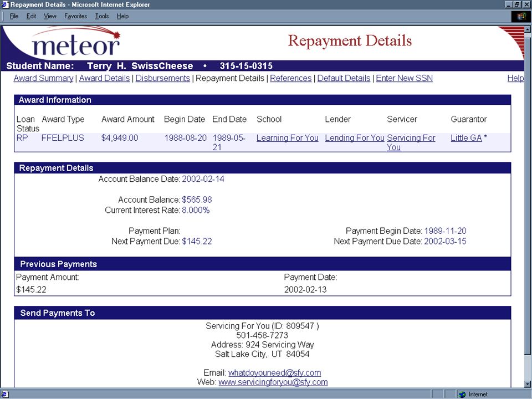Click the FFELPLUS award type
This screenshot has height=399, width=532.
coord(63,138)
